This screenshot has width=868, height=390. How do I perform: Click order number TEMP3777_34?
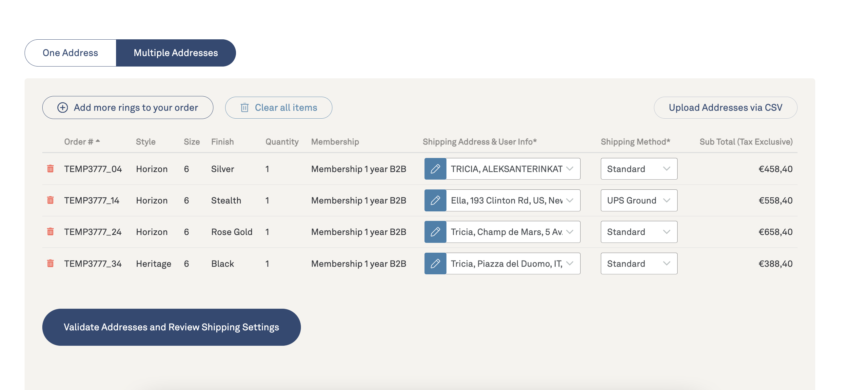tap(93, 263)
